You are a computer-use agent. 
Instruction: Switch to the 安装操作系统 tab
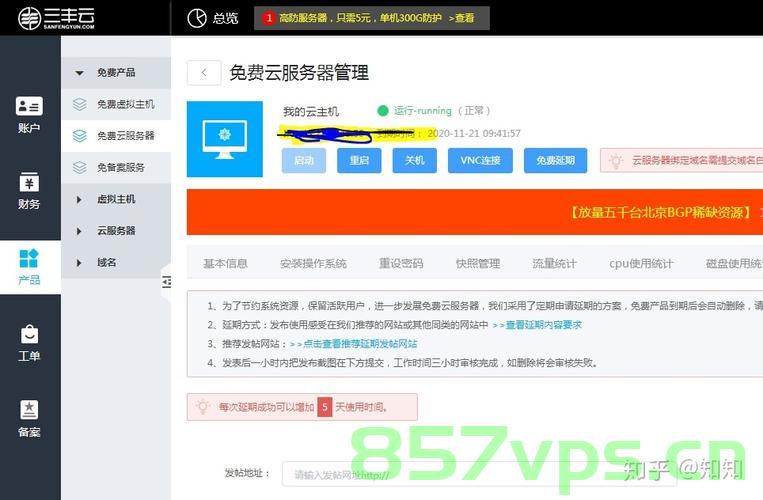pyautogui.click(x=313, y=264)
